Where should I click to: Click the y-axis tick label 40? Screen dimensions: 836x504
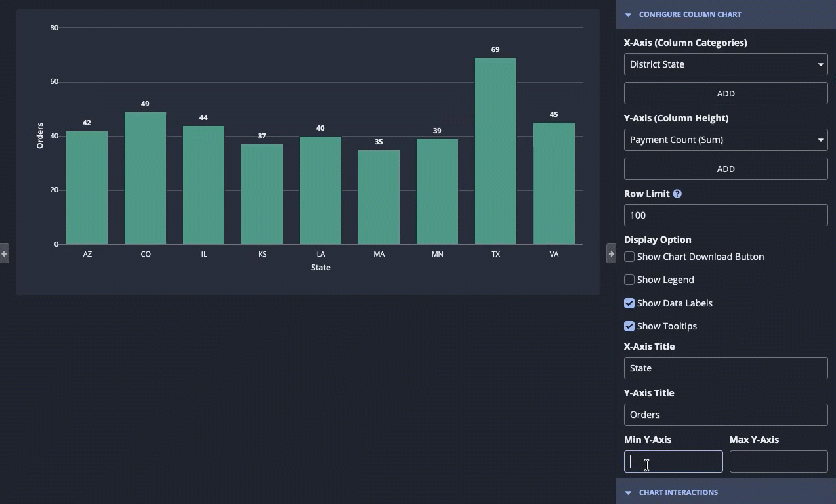click(x=54, y=136)
